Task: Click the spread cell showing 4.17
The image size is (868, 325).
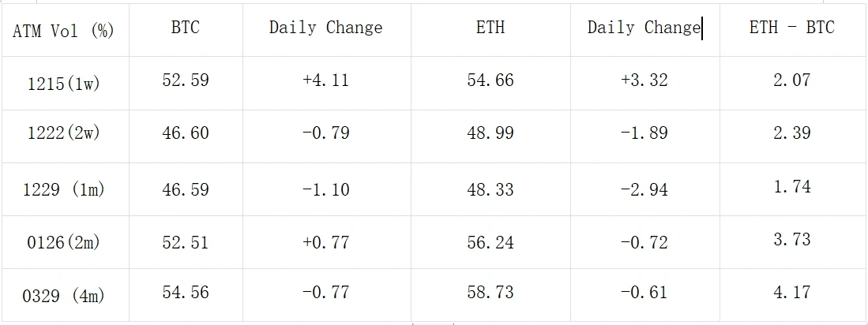Action: pyautogui.click(x=791, y=293)
